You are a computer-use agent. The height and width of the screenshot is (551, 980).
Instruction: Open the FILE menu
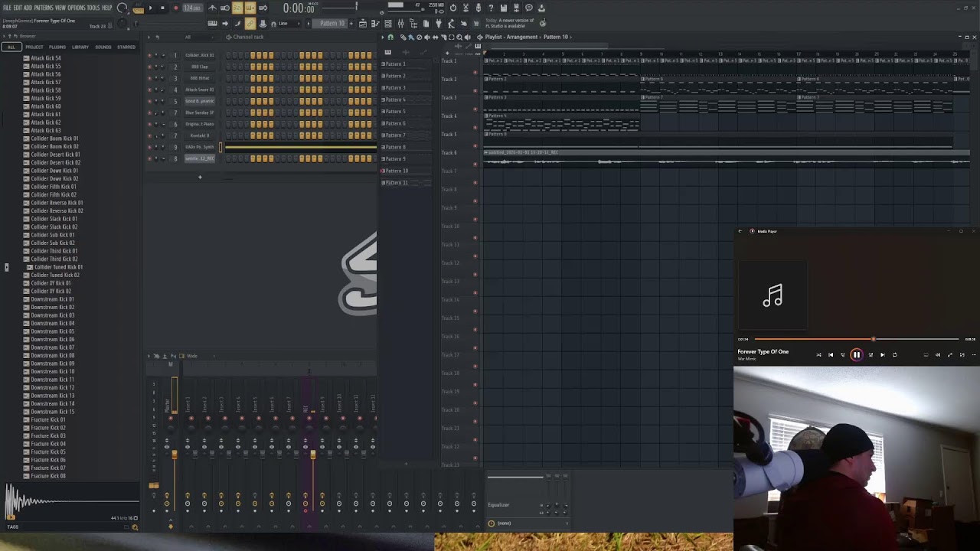pyautogui.click(x=6, y=8)
